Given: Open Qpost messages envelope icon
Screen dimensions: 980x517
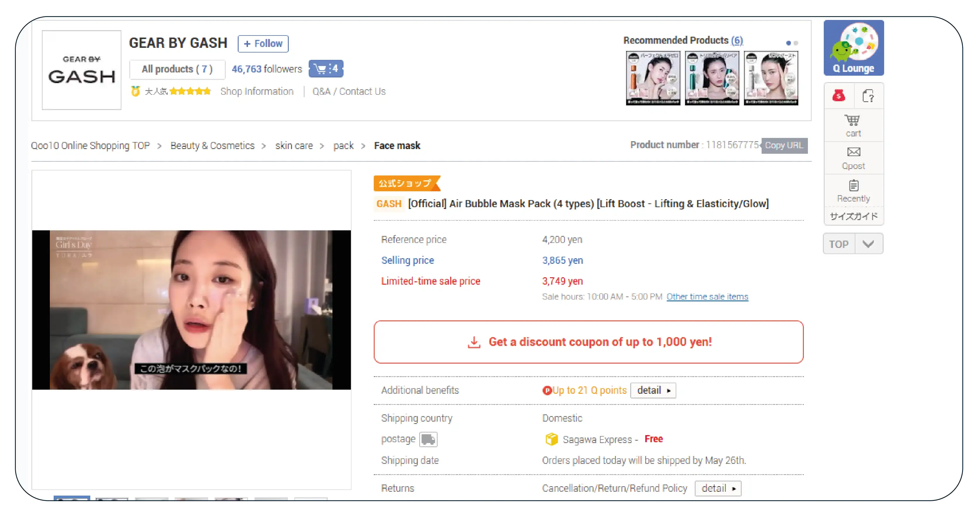Looking at the screenshot, I should click(853, 158).
